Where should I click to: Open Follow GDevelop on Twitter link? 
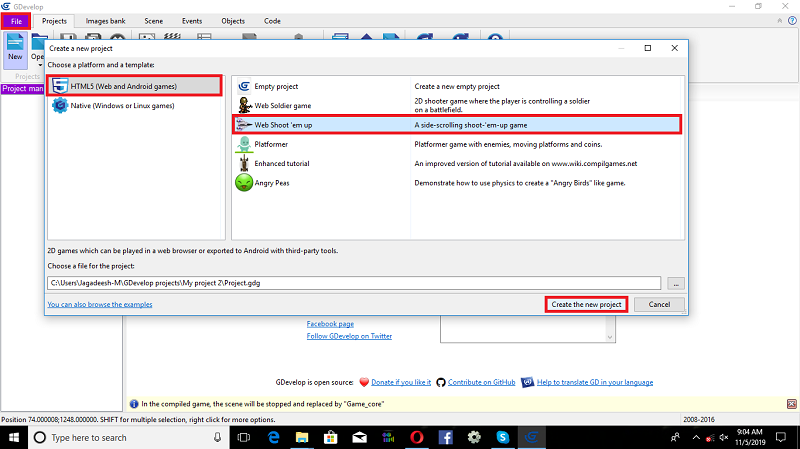coord(349,336)
